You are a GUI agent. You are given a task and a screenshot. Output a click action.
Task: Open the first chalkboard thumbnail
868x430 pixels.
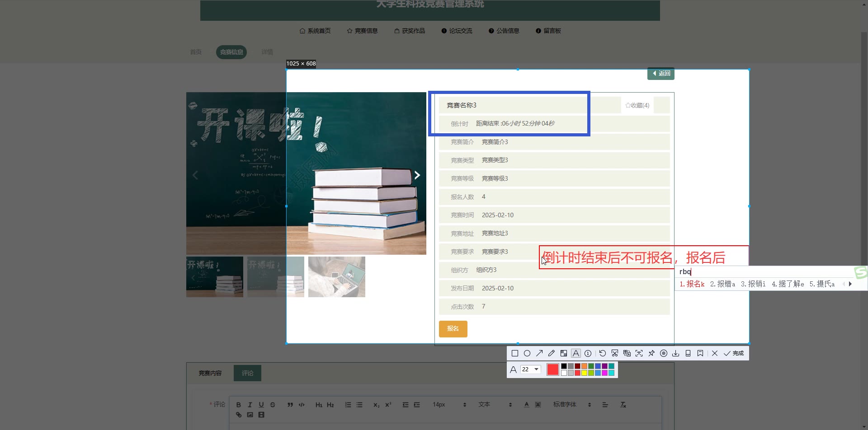215,277
